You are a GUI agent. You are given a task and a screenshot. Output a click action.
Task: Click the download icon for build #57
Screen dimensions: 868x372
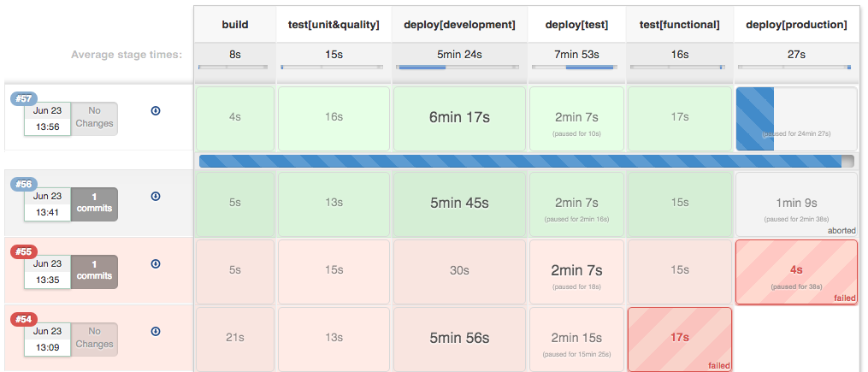pos(156,110)
